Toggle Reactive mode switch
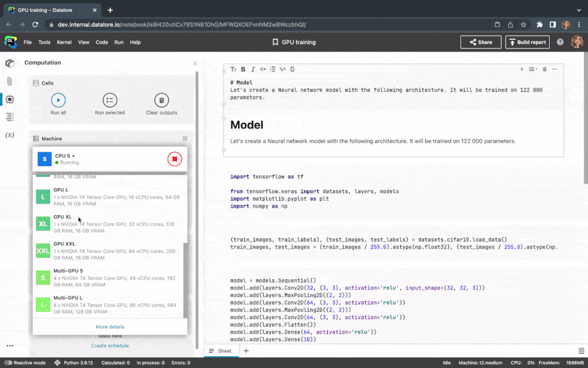 (8, 363)
